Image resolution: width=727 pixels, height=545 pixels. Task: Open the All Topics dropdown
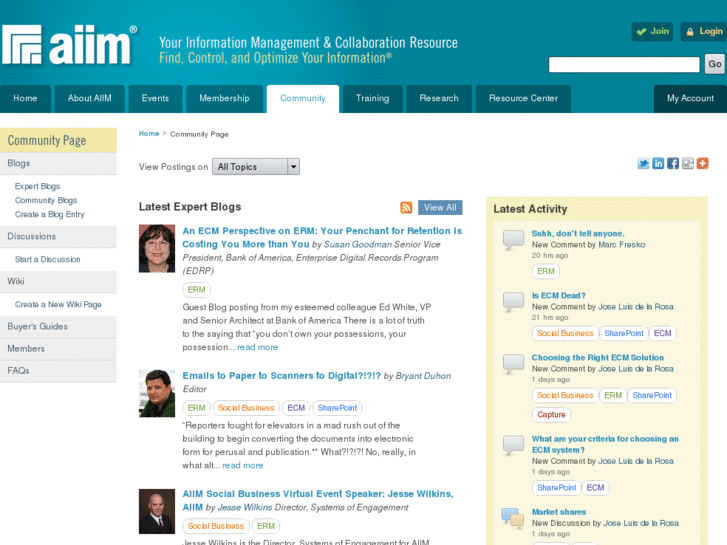[256, 167]
